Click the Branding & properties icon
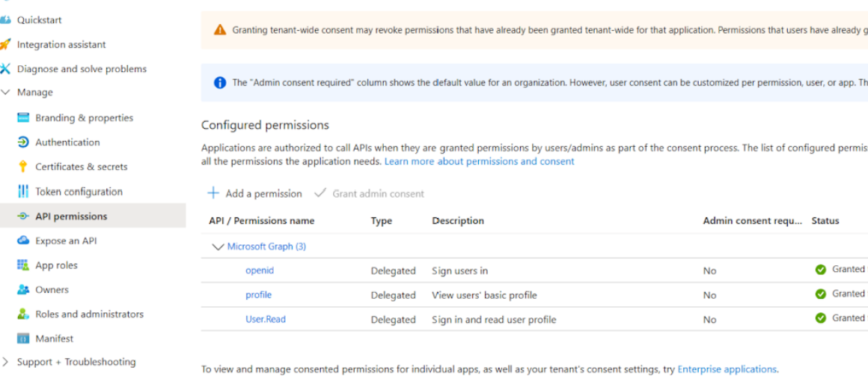The image size is (868, 382). [x=23, y=118]
